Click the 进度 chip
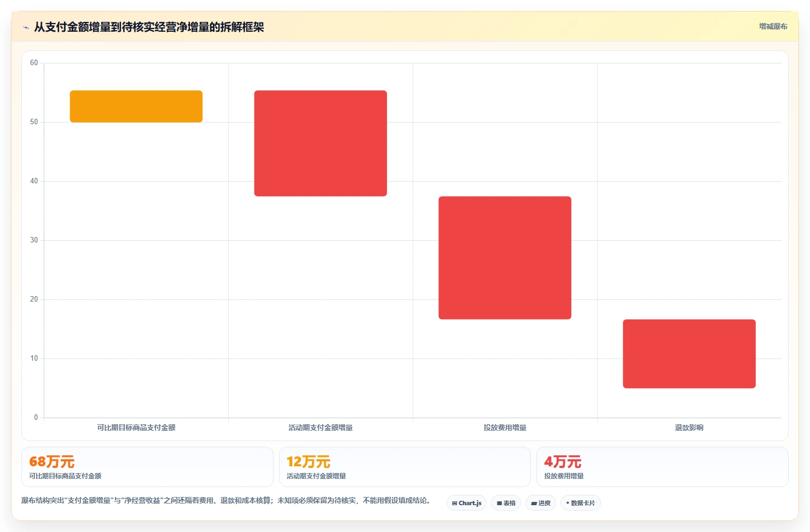 [541, 503]
